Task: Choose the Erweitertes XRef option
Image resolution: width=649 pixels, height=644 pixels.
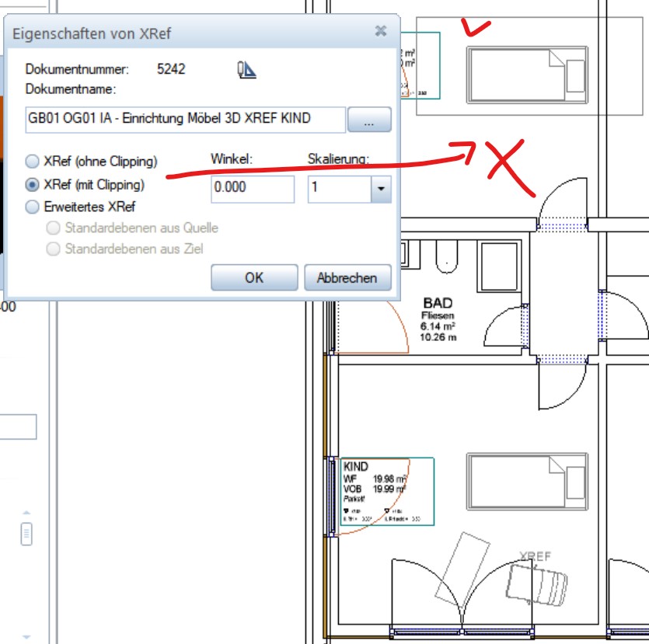Action: [x=33, y=207]
